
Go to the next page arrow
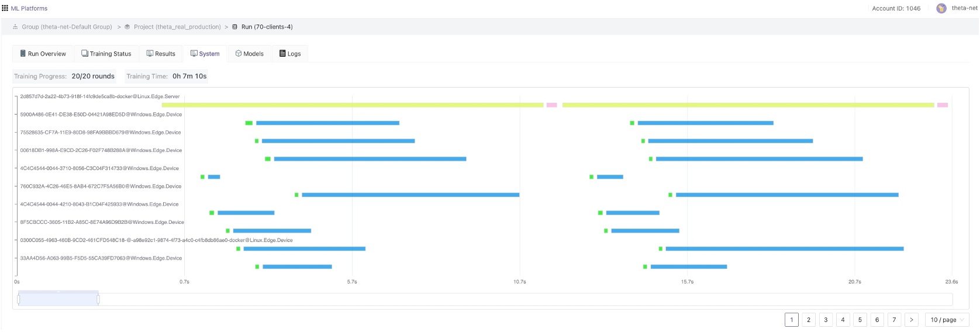click(x=911, y=320)
